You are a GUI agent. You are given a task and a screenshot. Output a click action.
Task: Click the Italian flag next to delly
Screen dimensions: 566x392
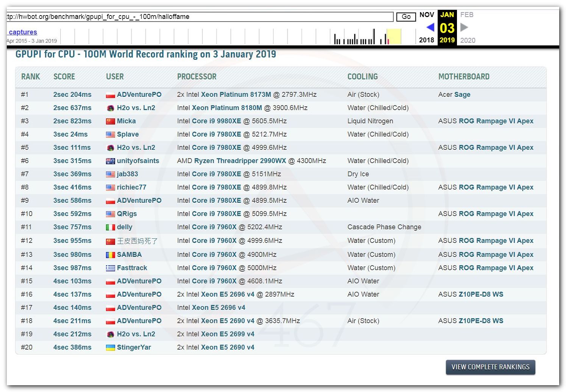coord(110,227)
